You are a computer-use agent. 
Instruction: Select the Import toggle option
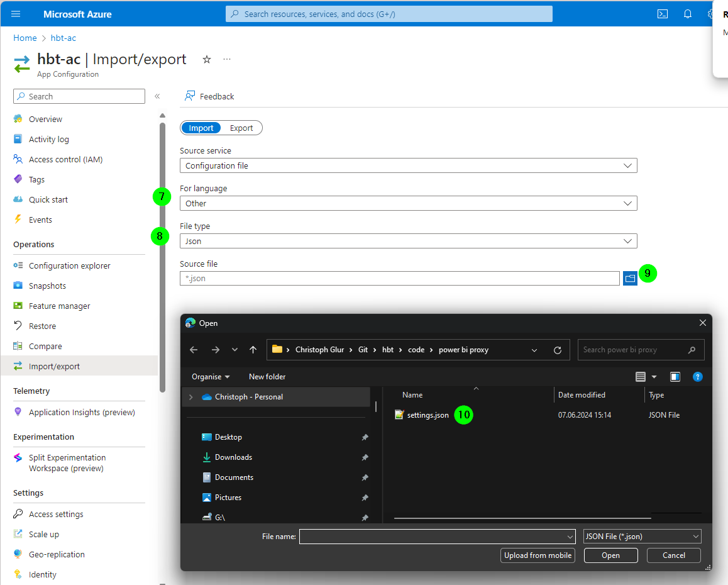(201, 128)
